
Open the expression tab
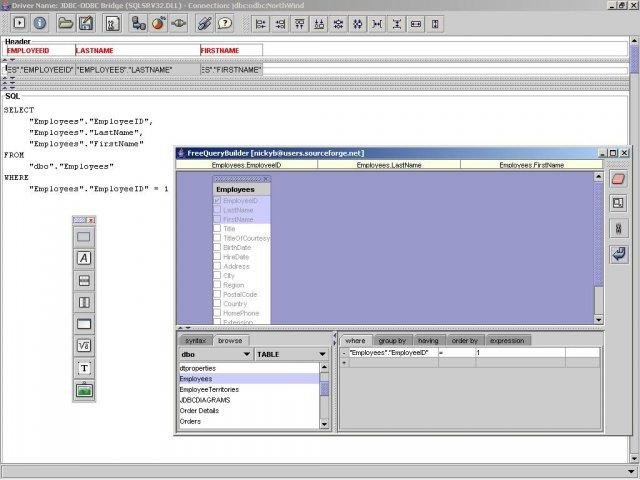click(507, 340)
